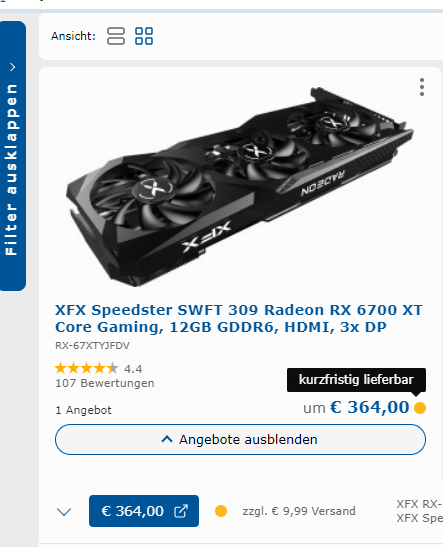The image size is (443, 547).
Task: Expand offer details with down chevron
Action: pos(64,512)
